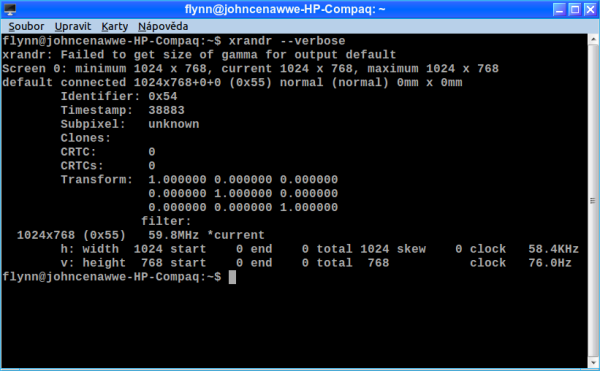The width and height of the screenshot is (600, 371).
Task: Minimize the terminal window
Action: pyautogui.click(x=559, y=10)
